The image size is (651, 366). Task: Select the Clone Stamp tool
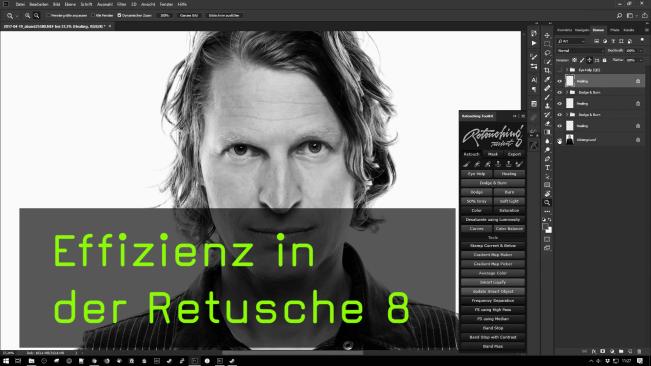tap(547, 106)
